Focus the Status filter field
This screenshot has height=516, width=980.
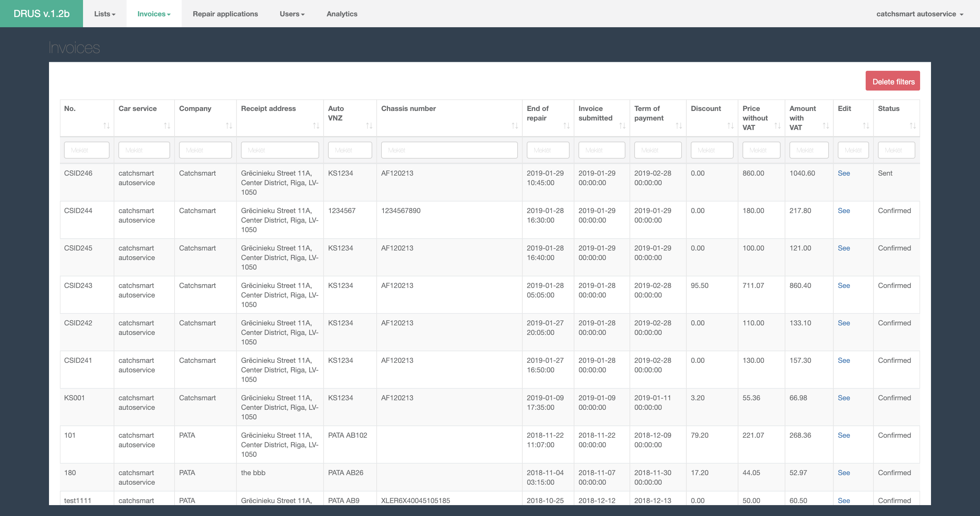pos(896,150)
